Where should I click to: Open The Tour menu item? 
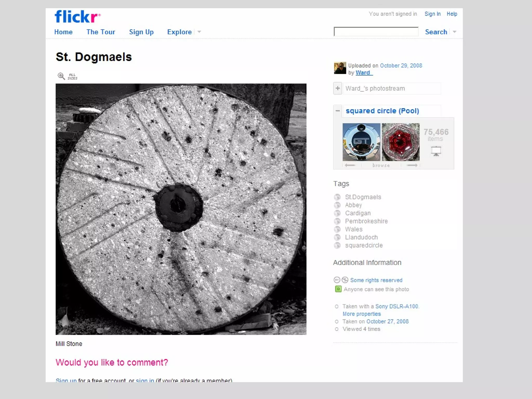(x=101, y=32)
